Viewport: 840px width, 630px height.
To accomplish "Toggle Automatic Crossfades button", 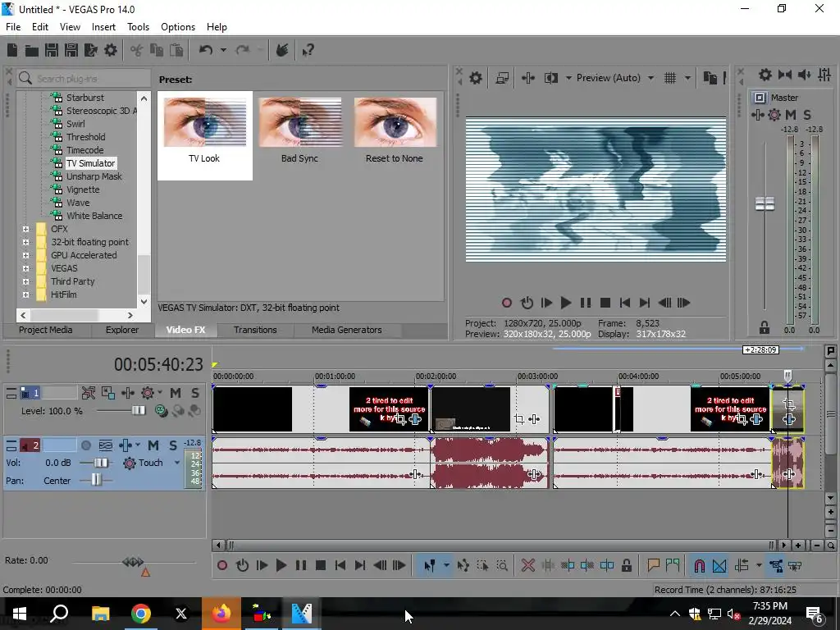I will [719, 566].
